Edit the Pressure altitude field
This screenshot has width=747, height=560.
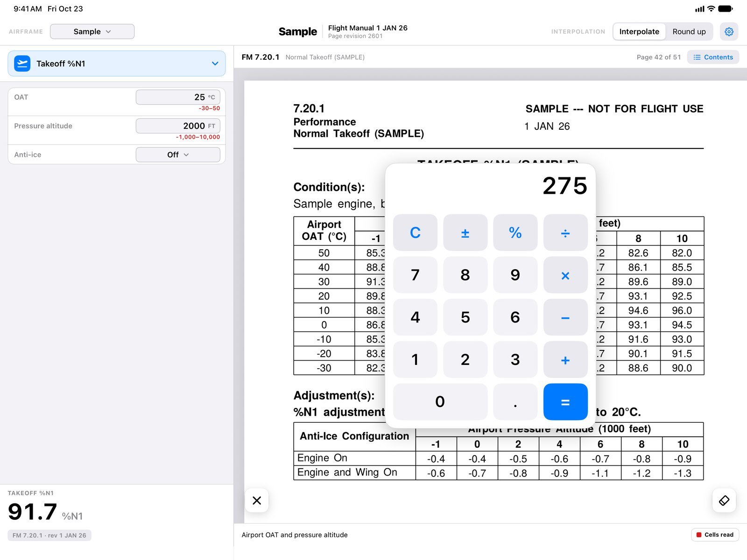coord(178,126)
